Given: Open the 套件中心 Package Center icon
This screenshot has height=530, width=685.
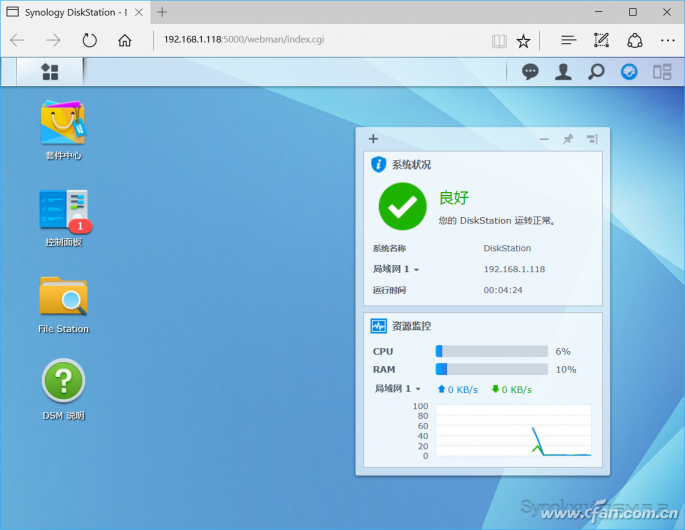Looking at the screenshot, I should point(63,124).
